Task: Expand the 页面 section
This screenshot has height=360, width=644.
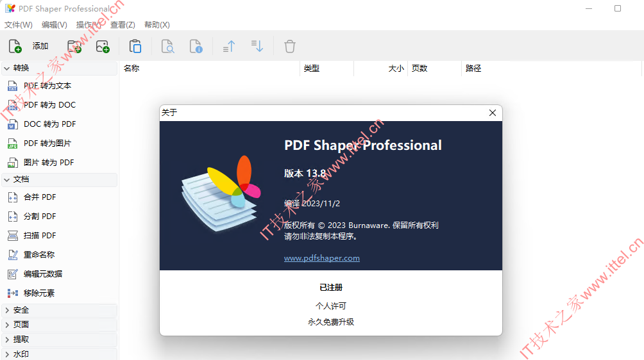Action: pyautogui.click(x=60, y=325)
